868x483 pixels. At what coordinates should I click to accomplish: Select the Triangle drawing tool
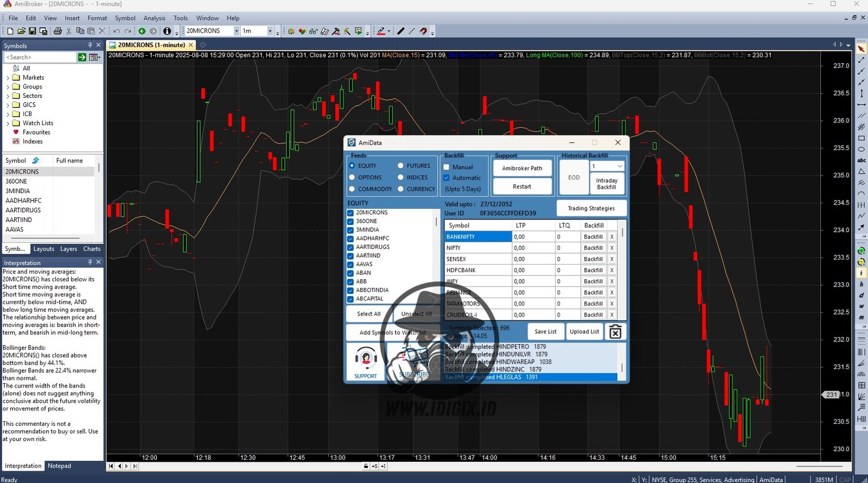[x=861, y=171]
